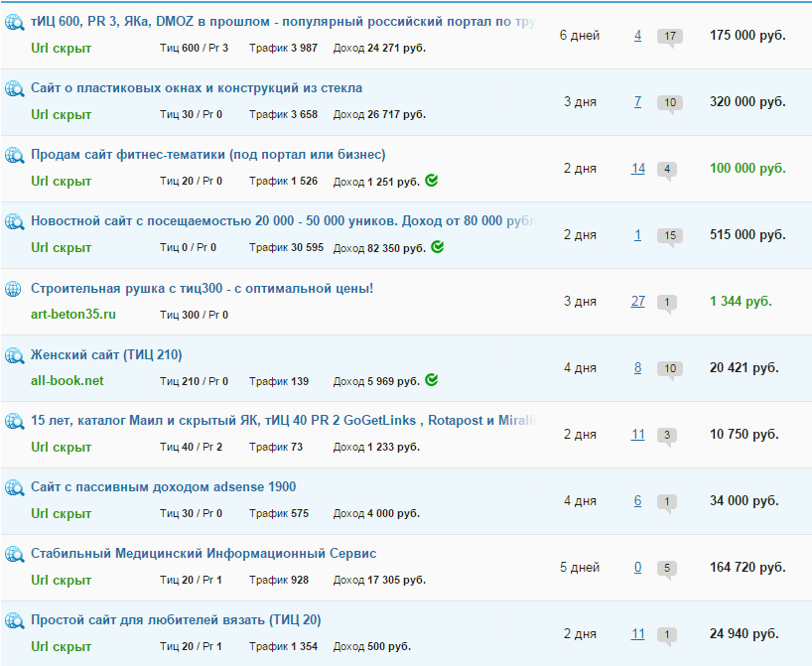
Task: Open comment bubble showing 4
Action: pyautogui.click(x=667, y=170)
